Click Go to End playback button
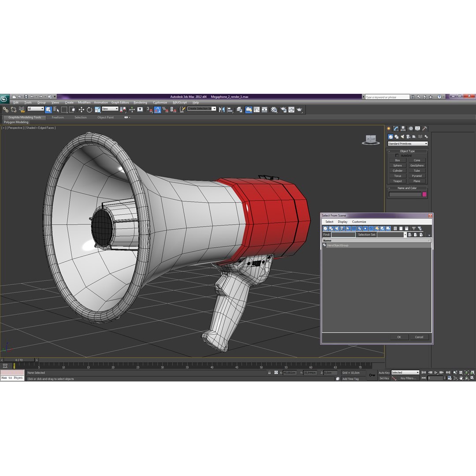Image resolution: width=476 pixels, height=476 pixels. [x=447, y=372]
